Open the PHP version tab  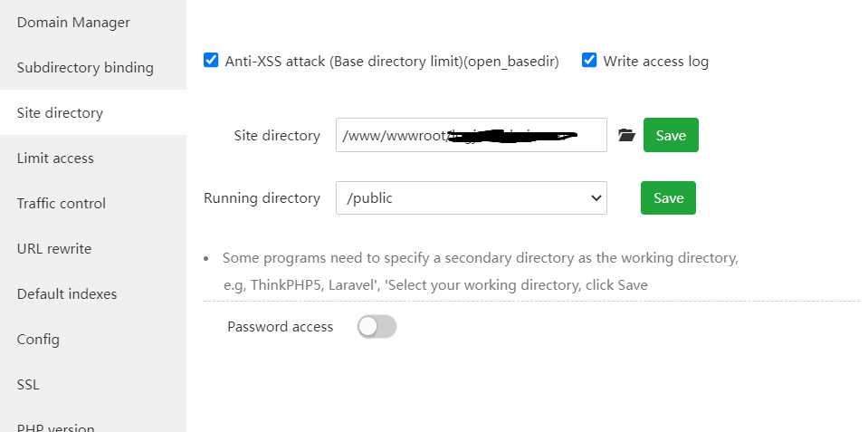pos(56,426)
